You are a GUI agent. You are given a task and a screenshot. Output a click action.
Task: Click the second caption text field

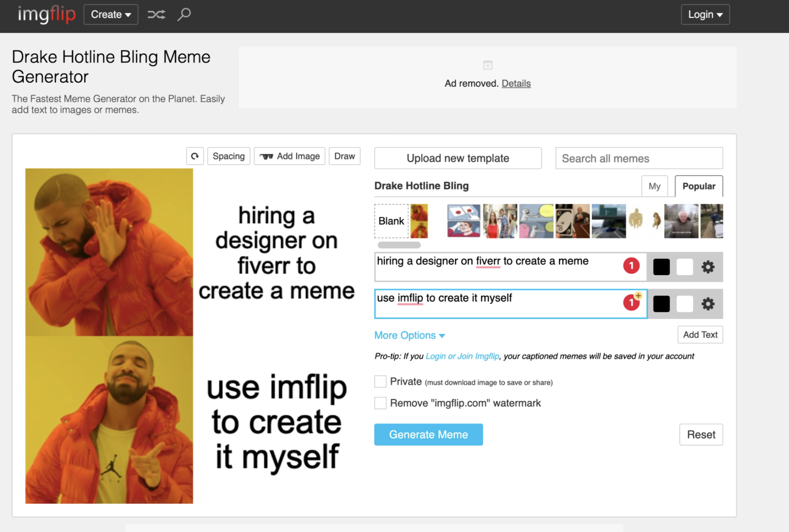[510, 304]
